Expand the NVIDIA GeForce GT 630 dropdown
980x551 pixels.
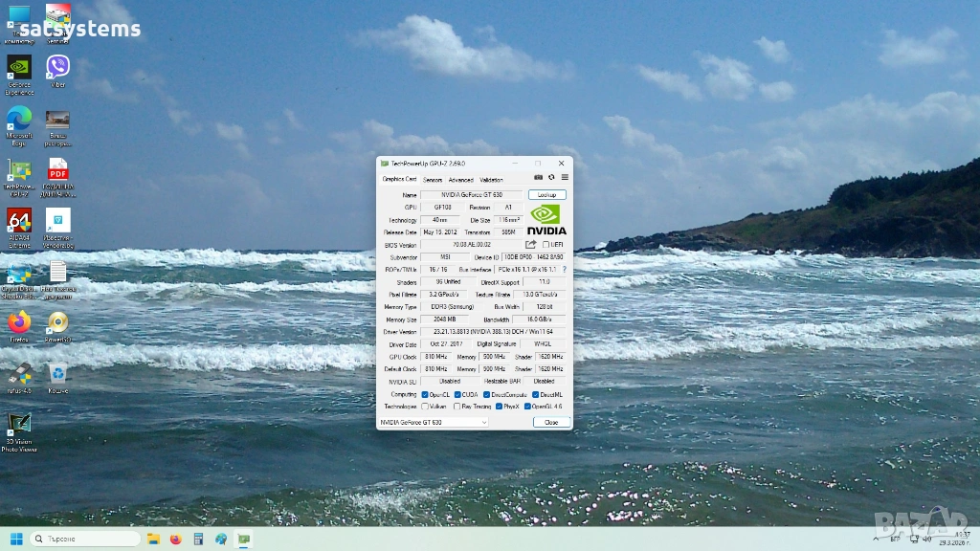[x=434, y=422]
